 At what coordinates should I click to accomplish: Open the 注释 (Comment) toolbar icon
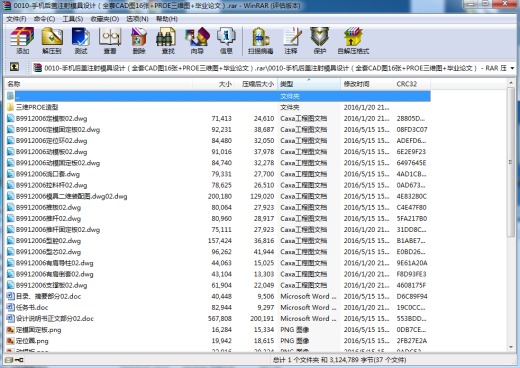tap(291, 41)
